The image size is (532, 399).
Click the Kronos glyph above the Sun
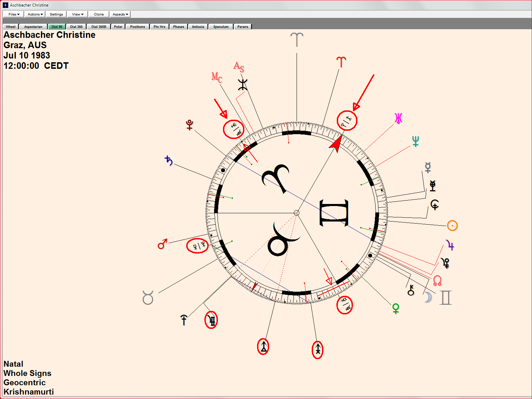(x=435, y=205)
